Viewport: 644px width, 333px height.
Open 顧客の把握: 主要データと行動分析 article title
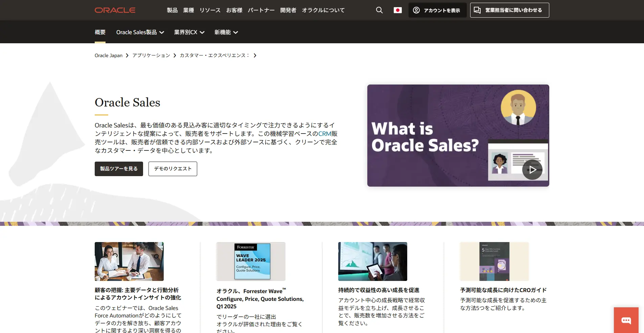[x=138, y=294]
